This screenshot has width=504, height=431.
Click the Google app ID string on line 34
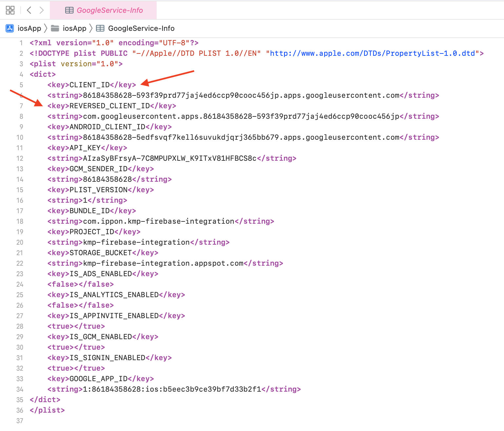point(172,389)
